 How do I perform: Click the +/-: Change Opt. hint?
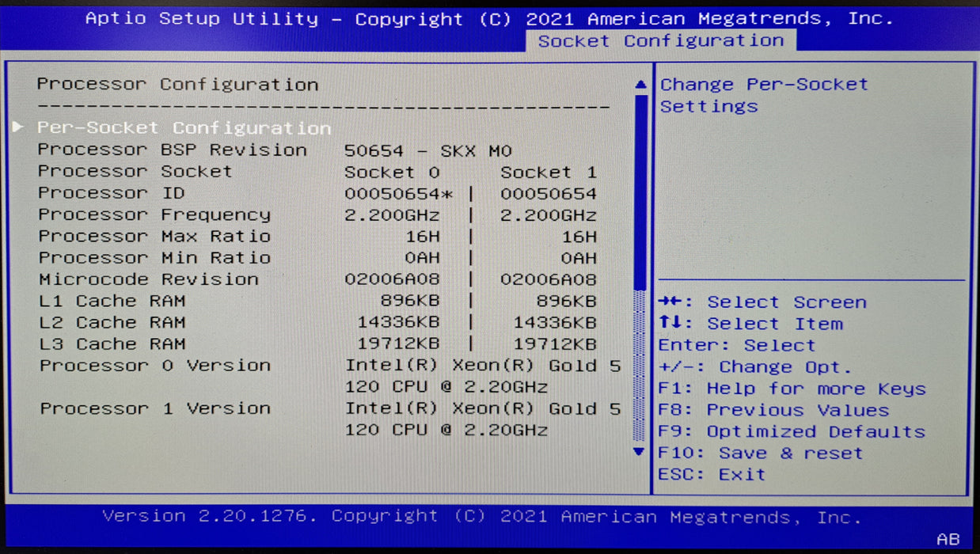point(755,366)
